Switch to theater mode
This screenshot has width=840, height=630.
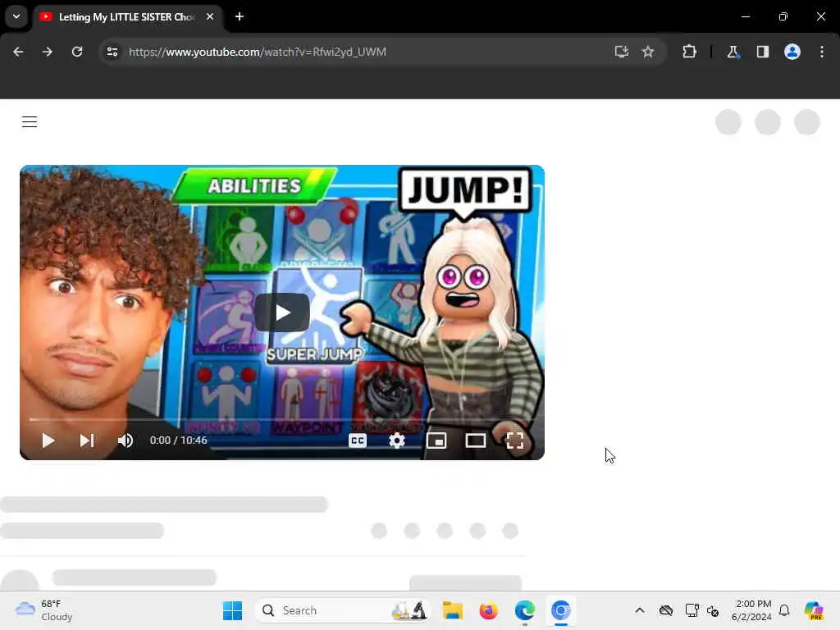pos(475,441)
